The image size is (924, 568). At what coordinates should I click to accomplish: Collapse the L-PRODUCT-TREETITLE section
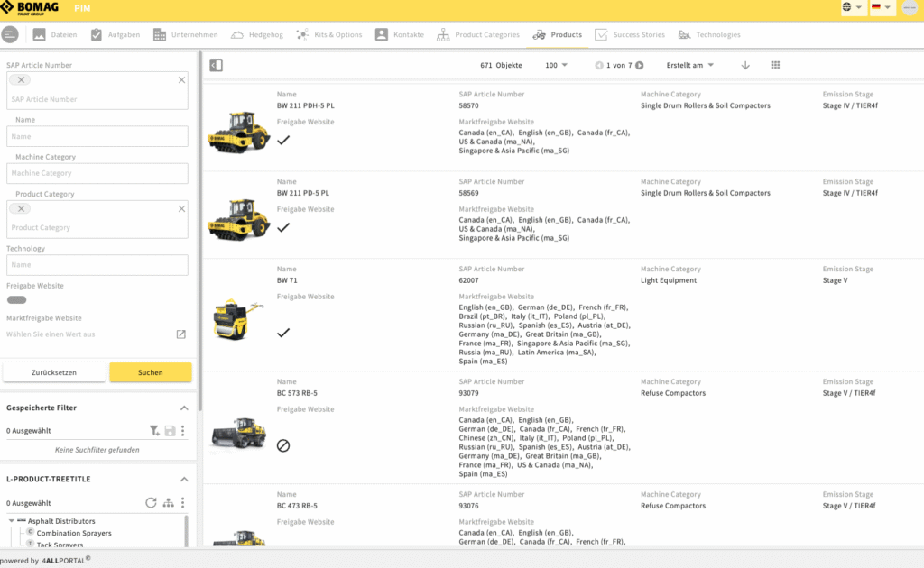pyautogui.click(x=184, y=479)
